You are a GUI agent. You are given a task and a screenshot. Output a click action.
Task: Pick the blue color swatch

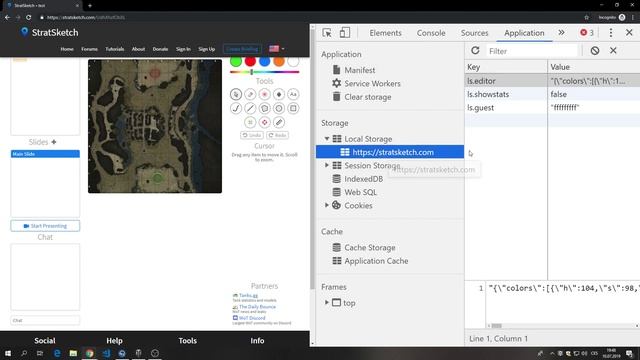click(x=264, y=61)
